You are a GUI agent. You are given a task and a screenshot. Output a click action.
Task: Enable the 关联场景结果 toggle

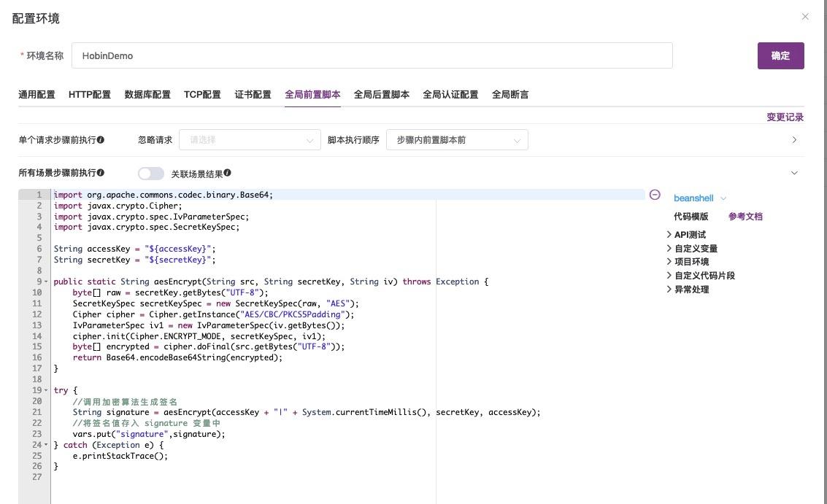tap(151, 173)
